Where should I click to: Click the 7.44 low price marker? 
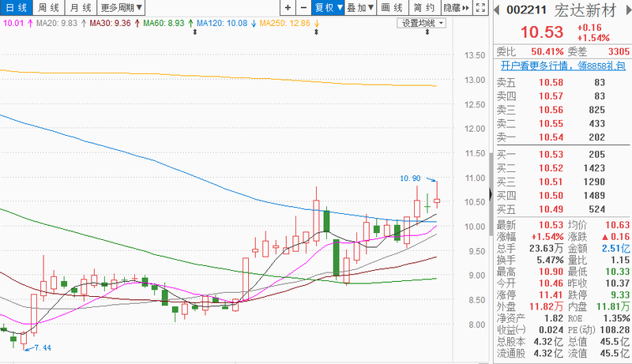[41, 347]
